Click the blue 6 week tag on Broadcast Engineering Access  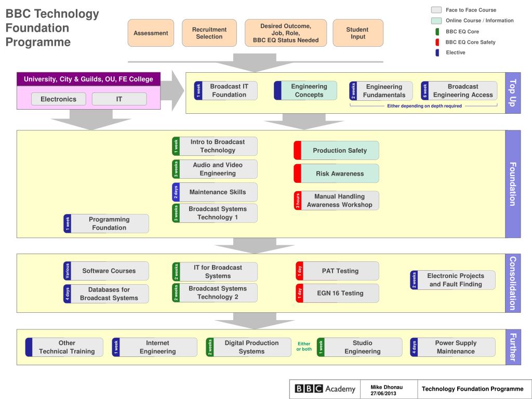tap(425, 90)
